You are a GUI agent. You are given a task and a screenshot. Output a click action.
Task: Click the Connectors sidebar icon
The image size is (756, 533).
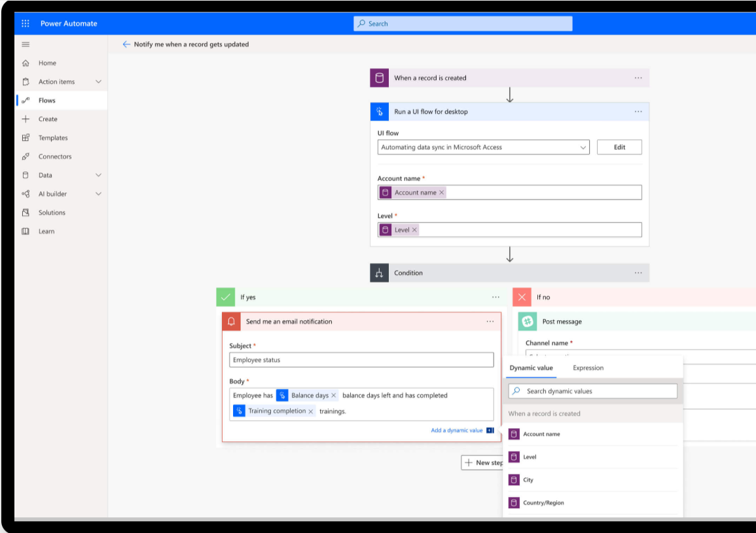26,156
